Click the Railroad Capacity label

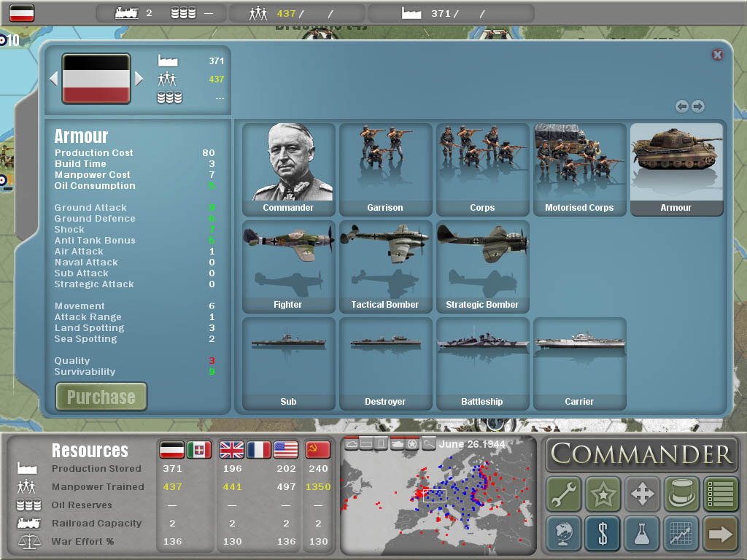97,523
